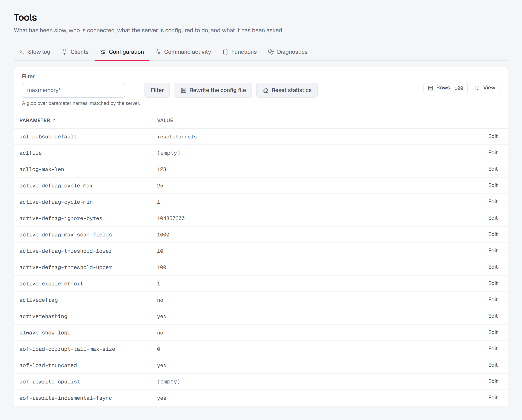Edit the aof-load-truncated parameter
522x420 pixels.
point(493,365)
